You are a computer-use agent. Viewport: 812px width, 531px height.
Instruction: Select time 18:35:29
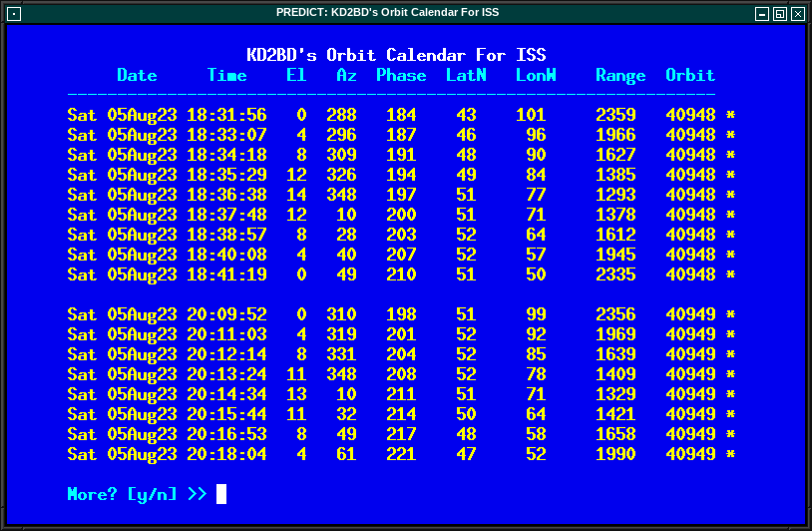226,175
